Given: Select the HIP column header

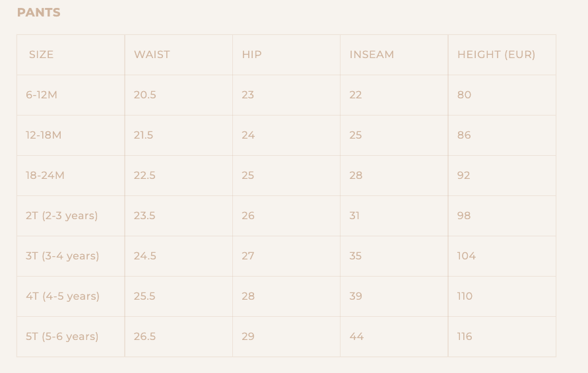Looking at the screenshot, I should point(251,55).
